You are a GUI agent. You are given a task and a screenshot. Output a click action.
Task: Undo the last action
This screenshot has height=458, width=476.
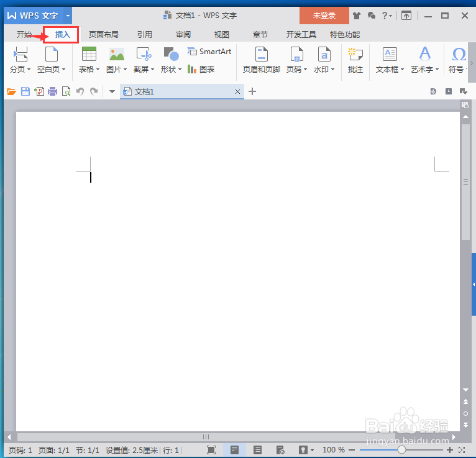(x=80, y=91)
